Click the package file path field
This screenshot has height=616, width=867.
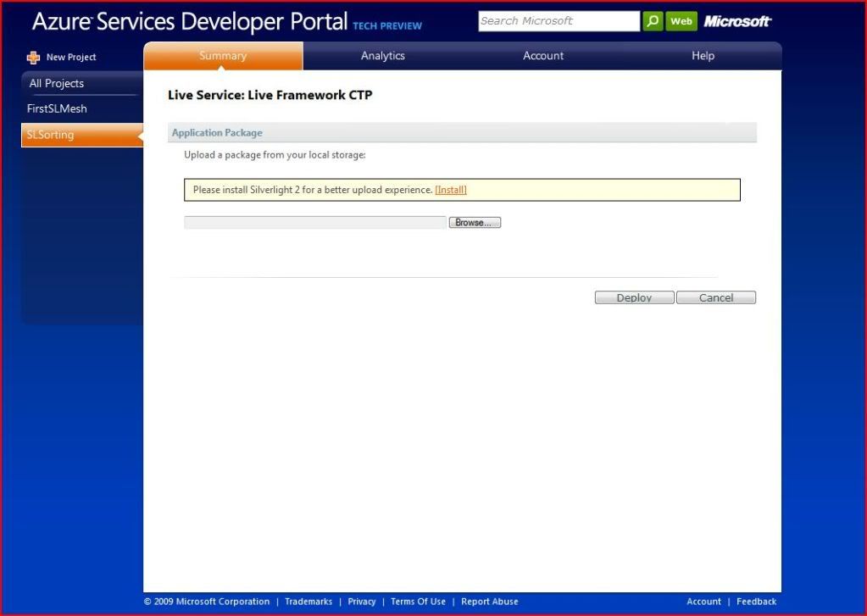tap(314, 222)
